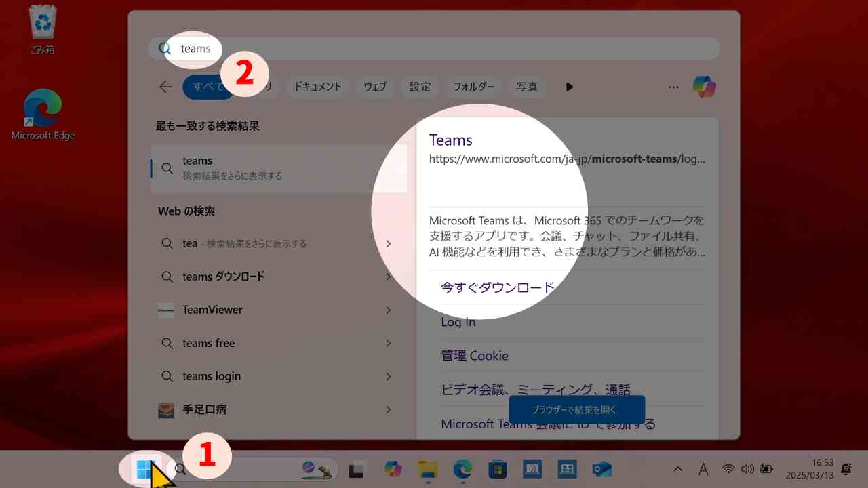
Task: Expand the "teams ダウンロード" suggestion
Action: (x=389, y=277)
